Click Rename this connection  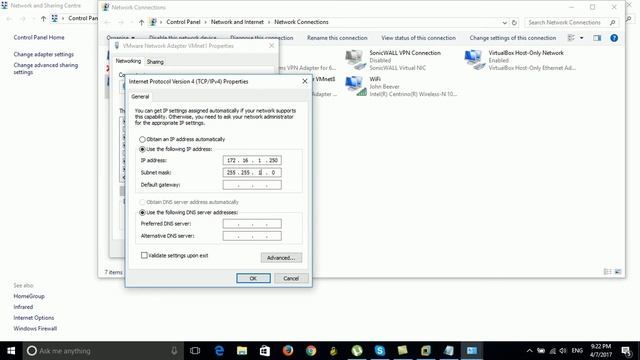click(x=337, y=38)
